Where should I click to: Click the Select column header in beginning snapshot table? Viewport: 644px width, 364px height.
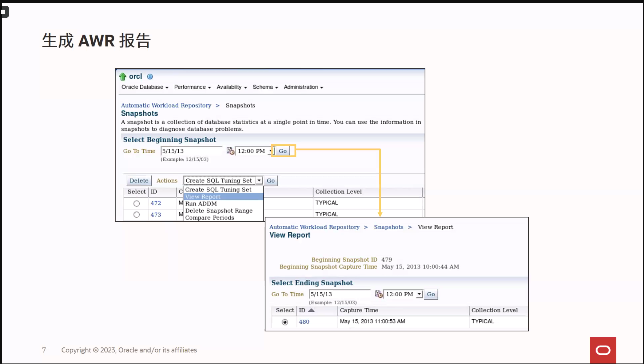[x=136, y=192]
